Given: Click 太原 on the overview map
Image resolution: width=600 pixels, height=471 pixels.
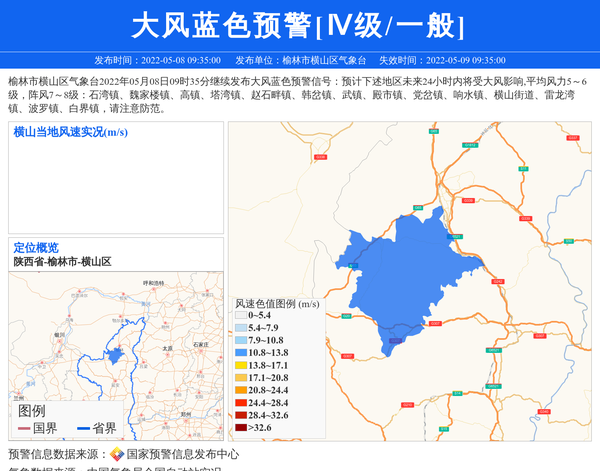Looking at the screenshot, I should point(168,349).
